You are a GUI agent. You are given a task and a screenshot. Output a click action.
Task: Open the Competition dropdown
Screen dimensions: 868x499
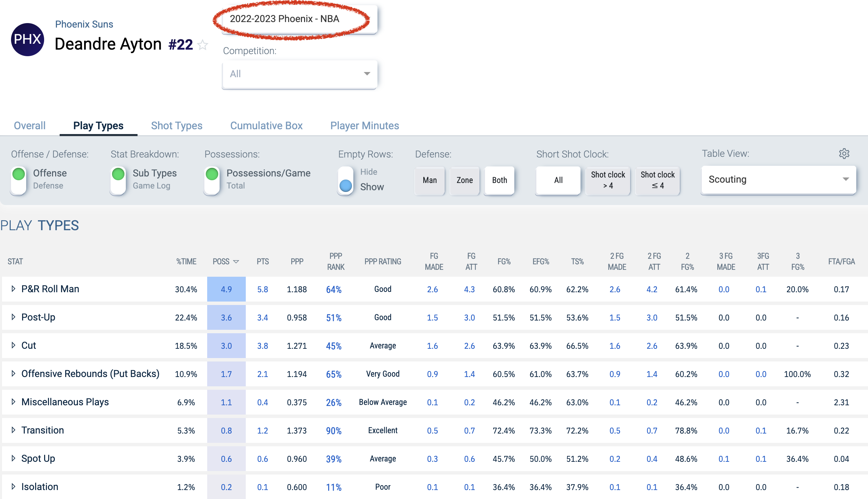pyautogui.click(x=300, y=74)
